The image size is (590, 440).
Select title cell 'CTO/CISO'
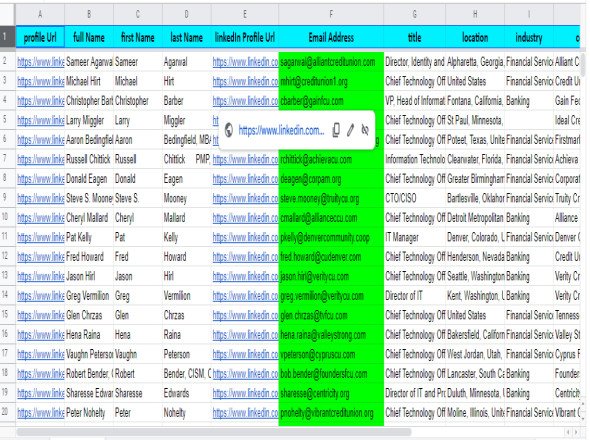(414, 198)
